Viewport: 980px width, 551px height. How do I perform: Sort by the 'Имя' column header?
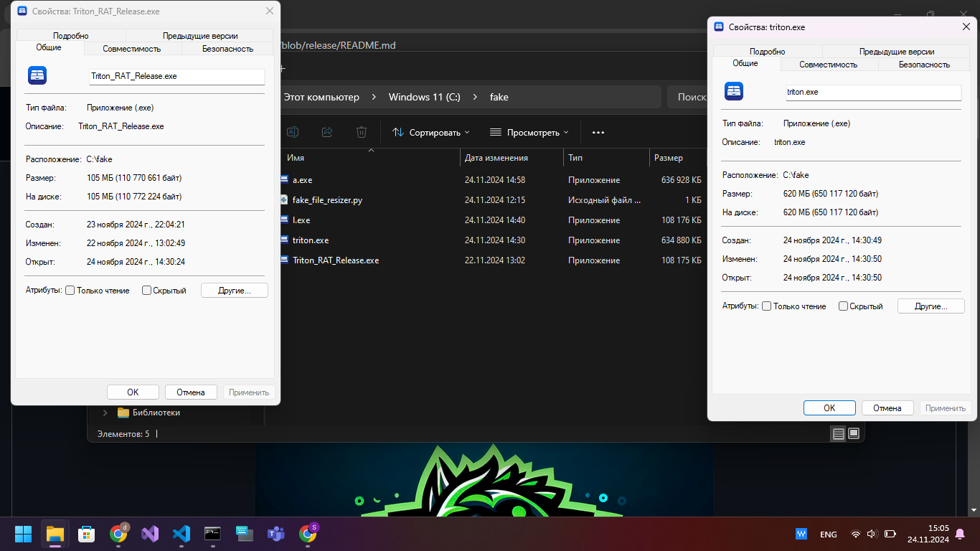click(369, 158)
